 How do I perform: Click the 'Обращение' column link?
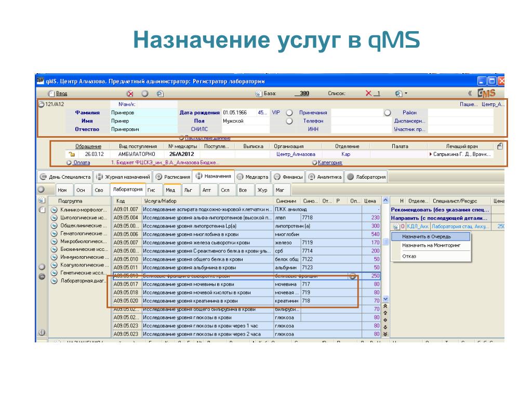(x=88, y=146)
